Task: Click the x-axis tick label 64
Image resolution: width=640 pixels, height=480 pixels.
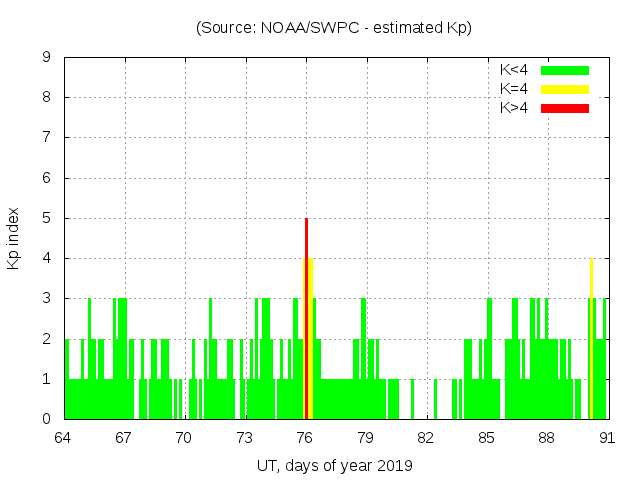Action: [x=63, y=438]
